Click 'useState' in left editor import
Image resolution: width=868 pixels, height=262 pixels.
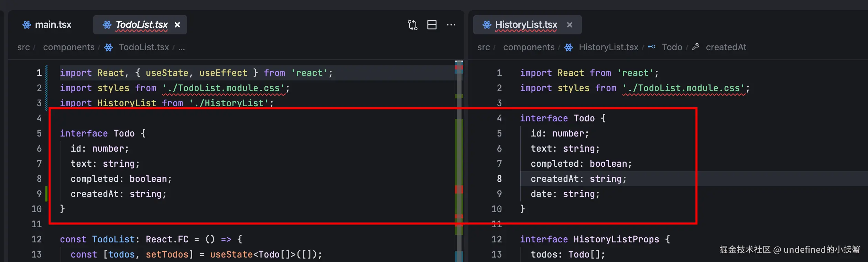click(167, 73)
